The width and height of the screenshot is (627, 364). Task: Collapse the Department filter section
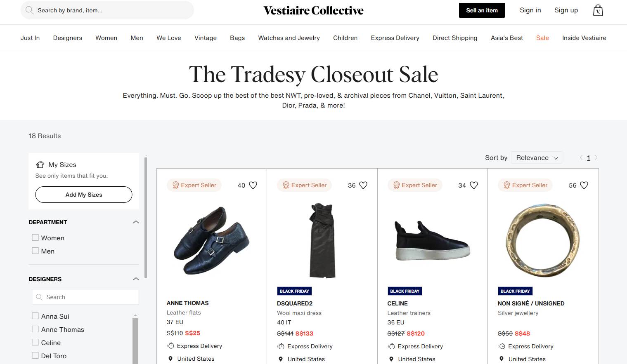click(136, 222)
